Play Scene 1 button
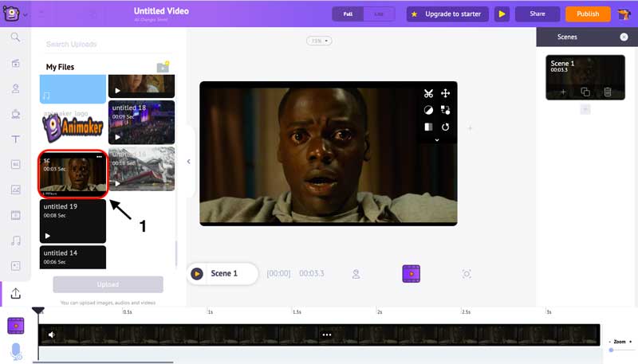The width and height of the screenshot is (638, 364). [x=197, y=274]
